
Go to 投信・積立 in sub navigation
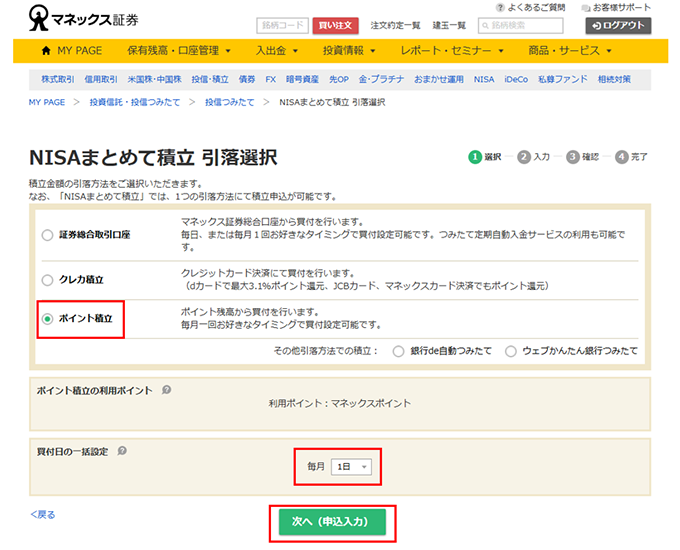210,79
